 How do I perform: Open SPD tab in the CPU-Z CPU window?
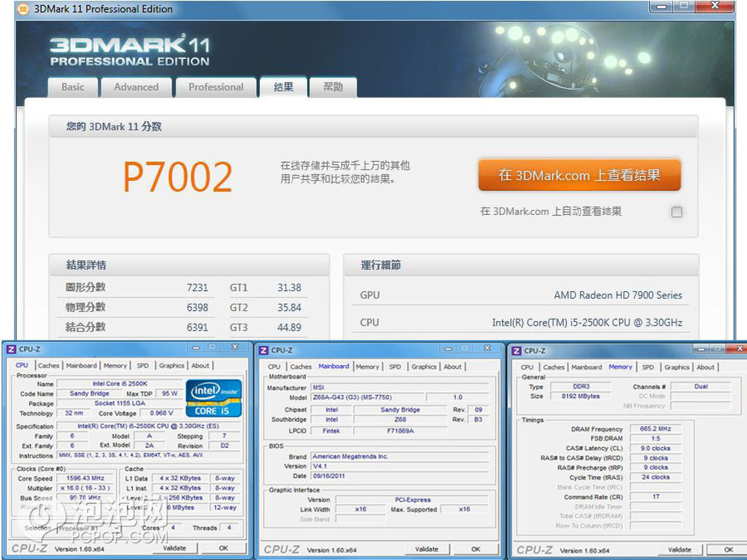pyautogui.click(x=143, y=366)
